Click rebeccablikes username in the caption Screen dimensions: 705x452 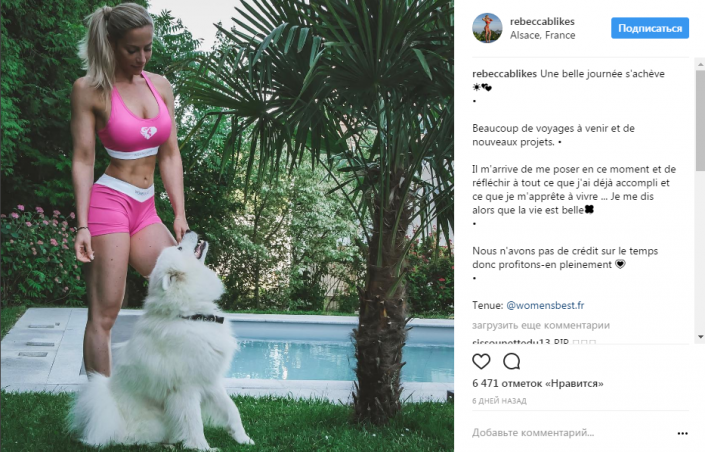(504, 74)
